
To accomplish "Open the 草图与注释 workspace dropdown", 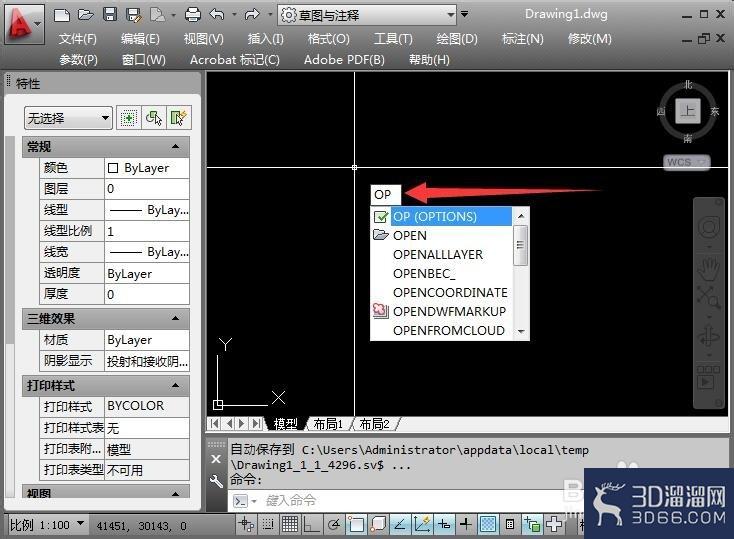I will 367,15.
